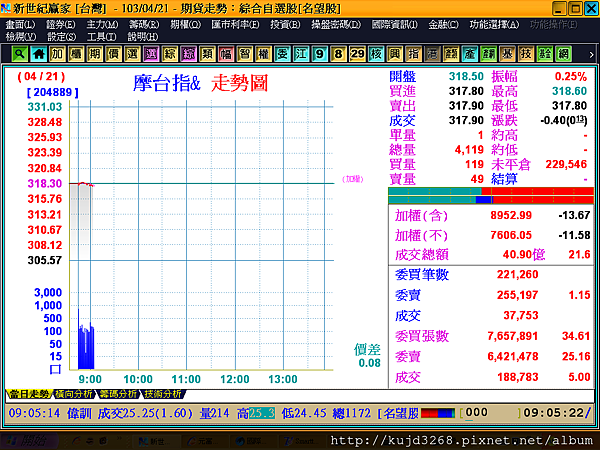This screenshot has height=450, width=600.
Task: Open the 設定(S) menu
Action: point(62,37)
